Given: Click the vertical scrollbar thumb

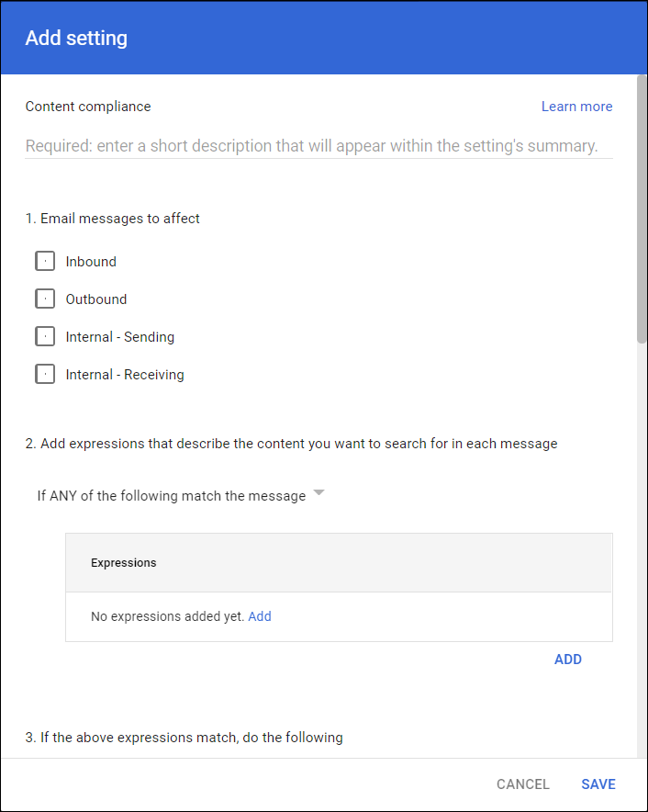Looking at the screenshot, I should point(642,211).
